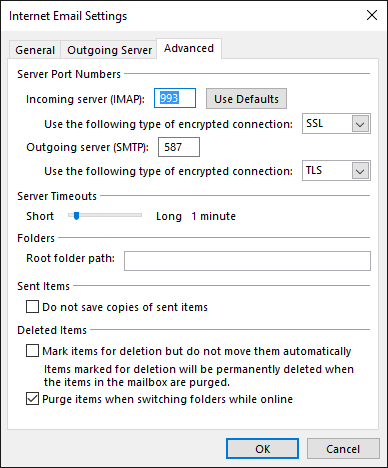Click the Use Defaults button

tap(246, 99)
